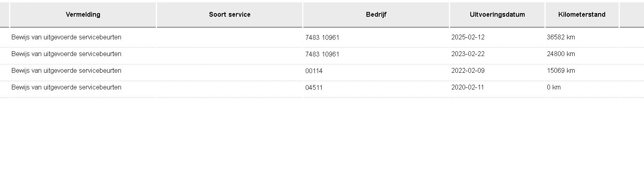Click company code 04511
Screen dimensions: 644x194
click(x=314, y=88)
